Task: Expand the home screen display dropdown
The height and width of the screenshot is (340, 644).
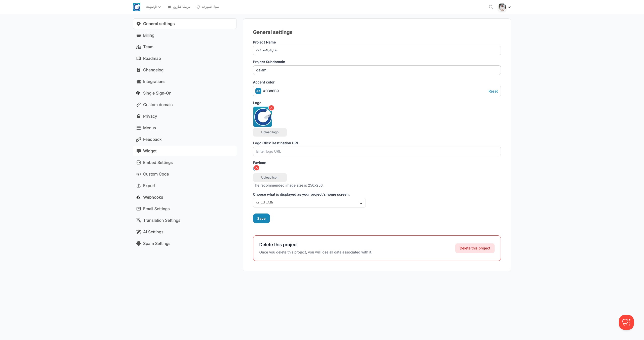Action: (x=309, y=203)
